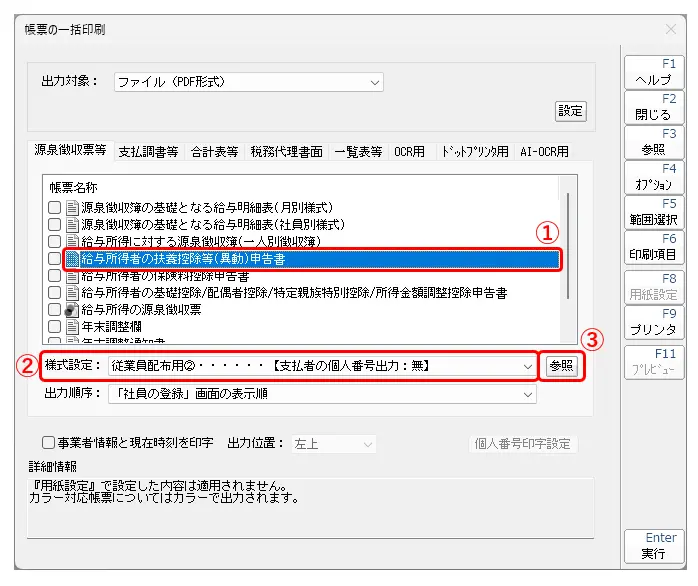
Task: Tick checkbox for 年末調整欄
Action: pyautogui.click(x=55, y=327)
